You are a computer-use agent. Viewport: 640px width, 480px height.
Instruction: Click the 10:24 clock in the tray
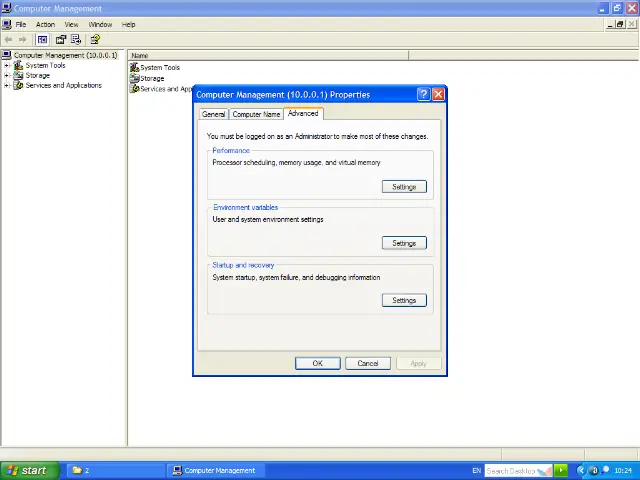(x=623, y=471)
